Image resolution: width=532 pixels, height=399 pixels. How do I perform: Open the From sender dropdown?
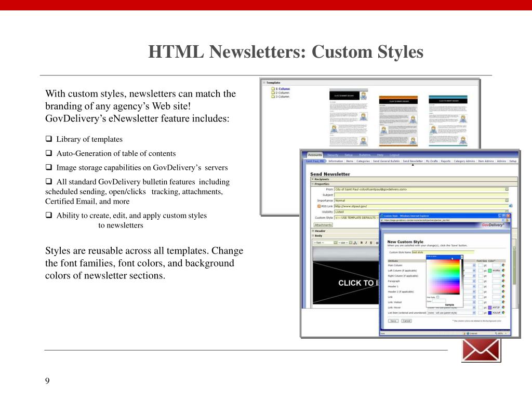click(507, 190)
